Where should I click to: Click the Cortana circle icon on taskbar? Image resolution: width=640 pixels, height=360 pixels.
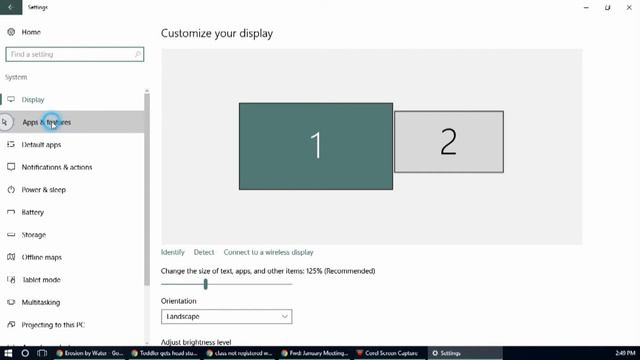(25, 353)
